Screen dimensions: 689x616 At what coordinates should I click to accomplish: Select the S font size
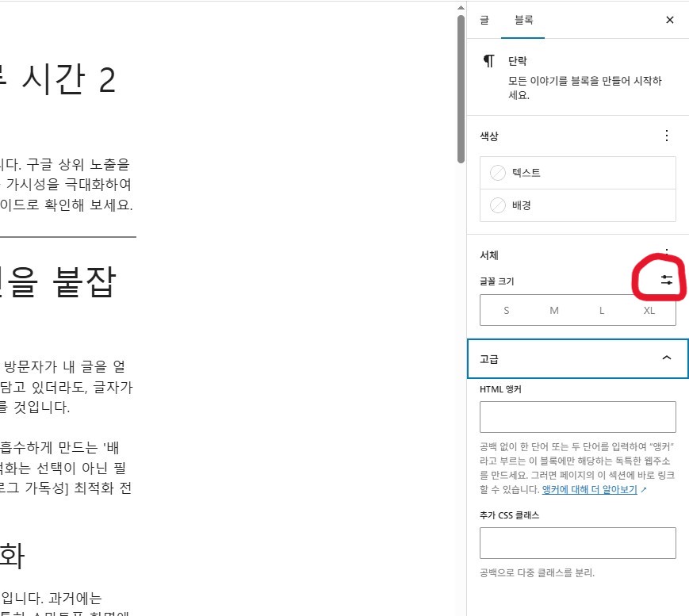[506, 310]
